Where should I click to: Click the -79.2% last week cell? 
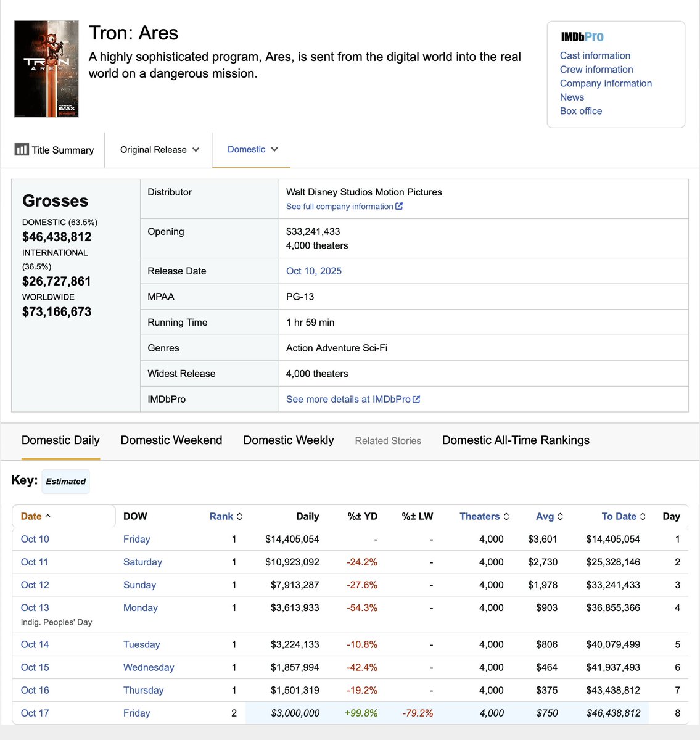coord(418,713)
